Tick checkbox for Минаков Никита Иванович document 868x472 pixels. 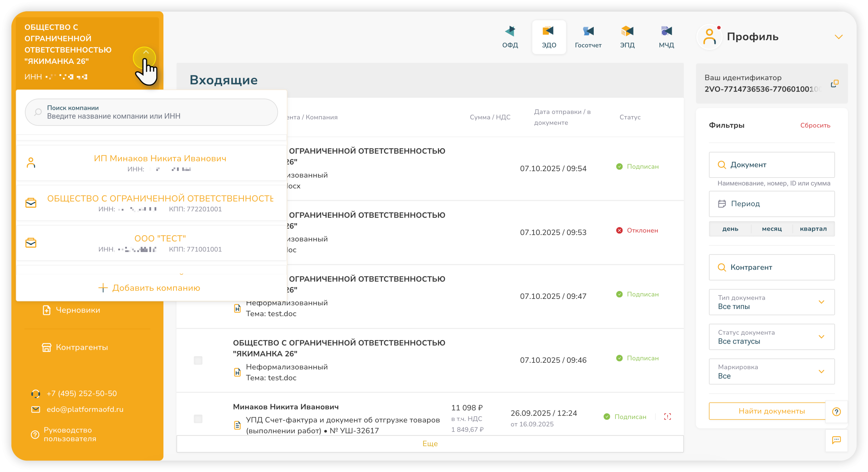(x=198, y=419)
